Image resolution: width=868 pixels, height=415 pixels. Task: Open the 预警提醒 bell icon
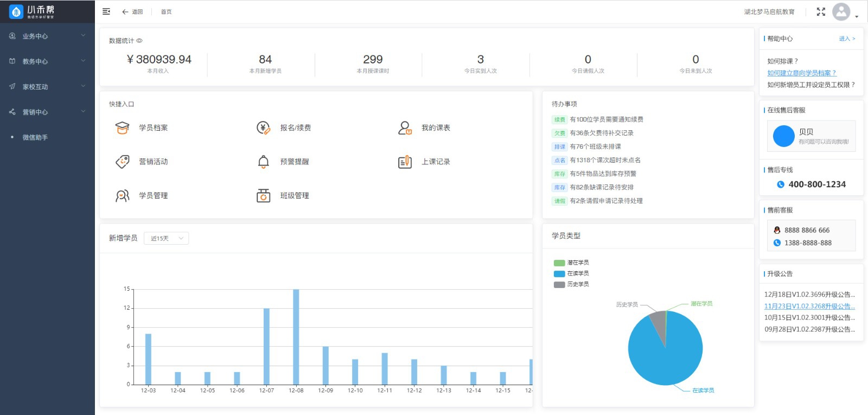pos(263,162)
